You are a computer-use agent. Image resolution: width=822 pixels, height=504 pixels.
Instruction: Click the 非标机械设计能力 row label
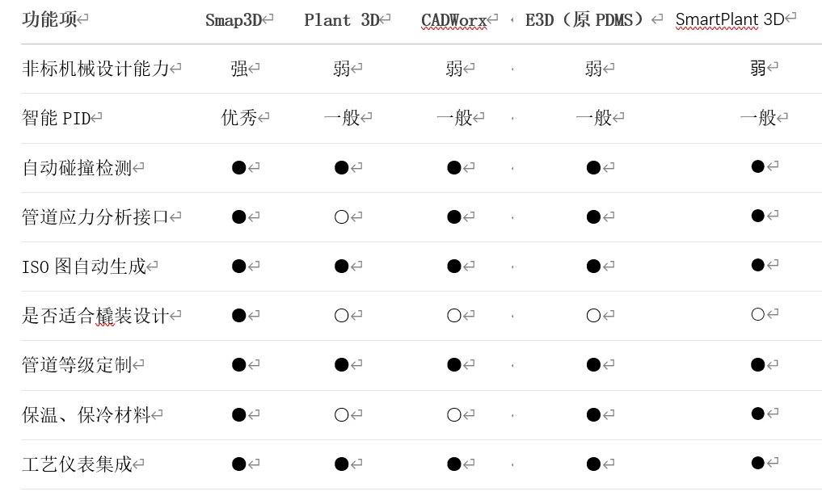(x=95, y=69)
